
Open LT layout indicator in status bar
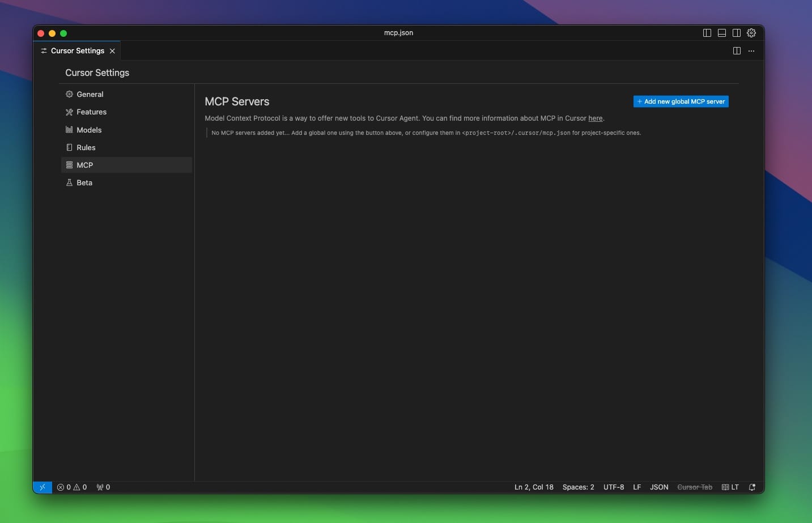tap(730, 487)
